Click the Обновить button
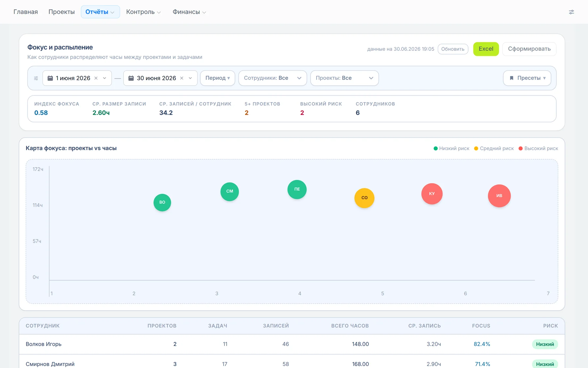The image size is (588, 368). [453, 49]
